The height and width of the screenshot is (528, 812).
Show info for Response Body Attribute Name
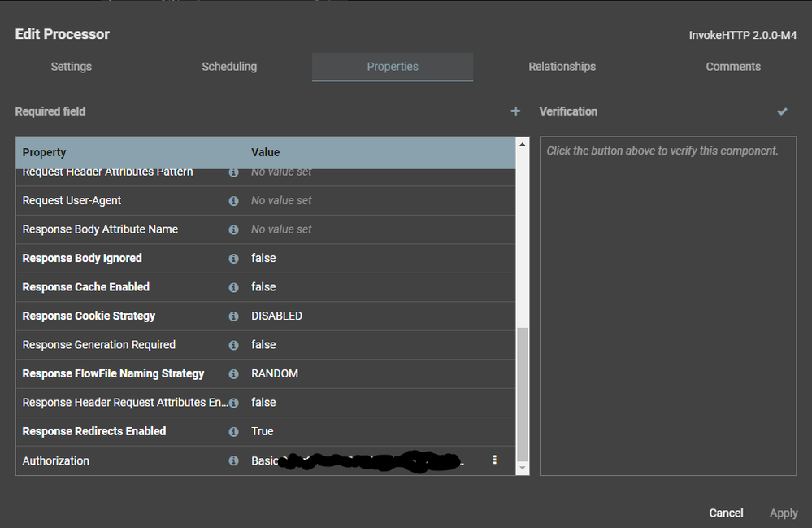[x=233, y=229]
